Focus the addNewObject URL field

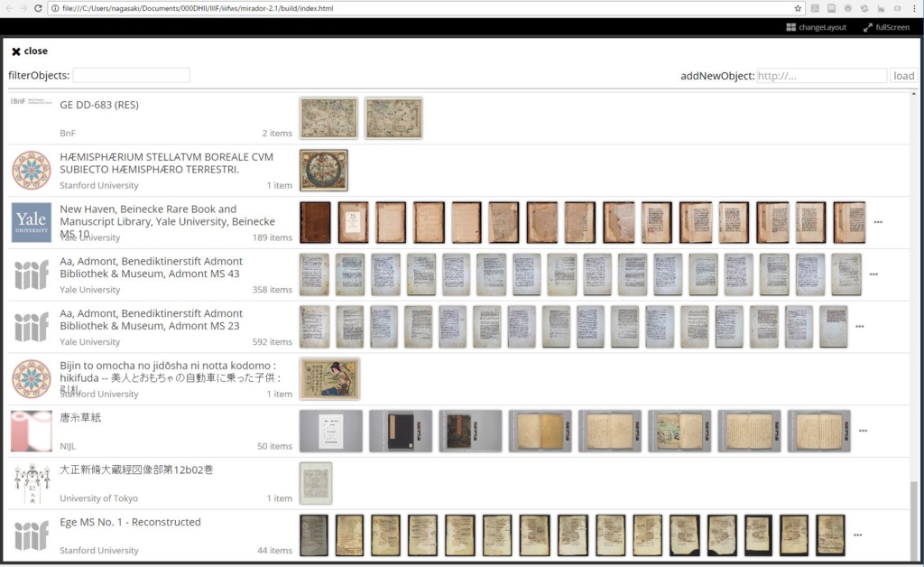click(x=821, y=76)
